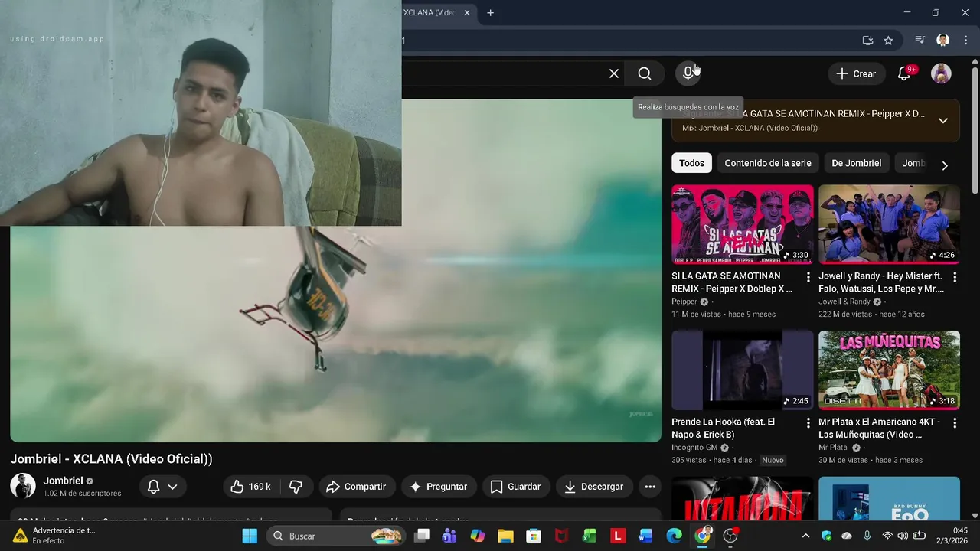Viewport: 980px width, 551px height.
Task: Select the Contenido de la serie chip
Action: [x=768, y=163]
